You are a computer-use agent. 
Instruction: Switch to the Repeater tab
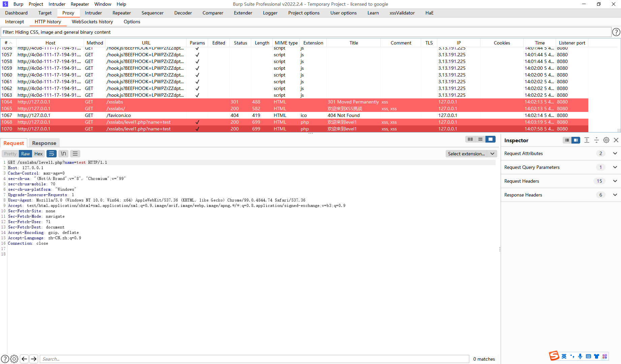tap(121, 13)
